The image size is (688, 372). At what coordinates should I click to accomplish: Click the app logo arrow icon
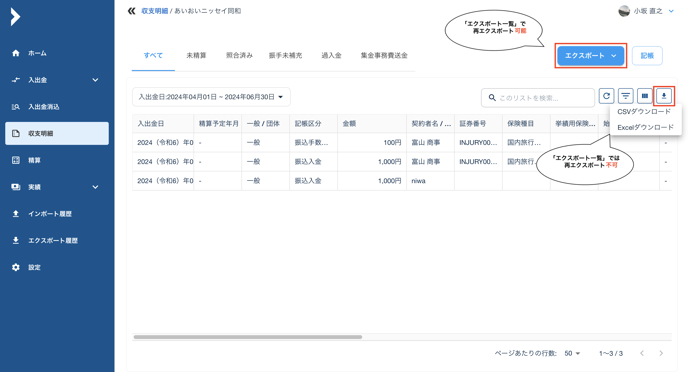pos(15,17)
